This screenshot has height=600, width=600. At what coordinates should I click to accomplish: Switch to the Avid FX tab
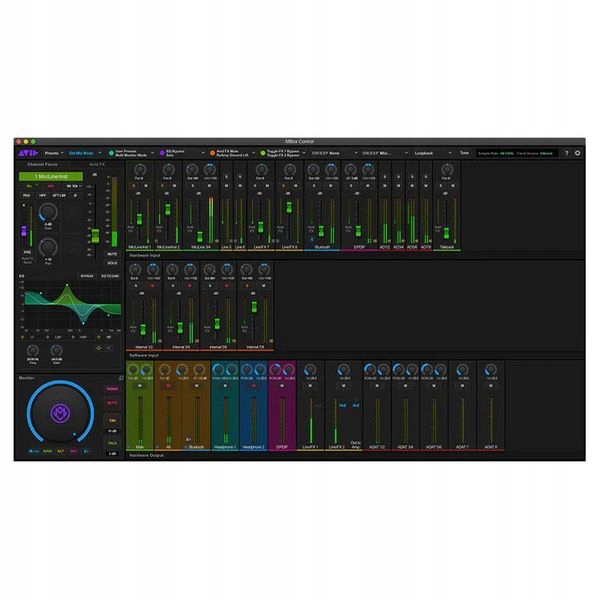point(97,164)
